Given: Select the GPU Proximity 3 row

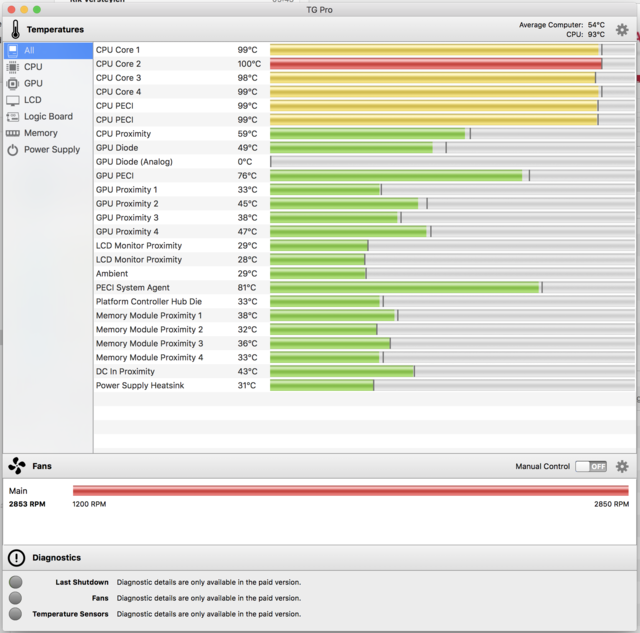Looking at the screenshot, I should 364,218.
